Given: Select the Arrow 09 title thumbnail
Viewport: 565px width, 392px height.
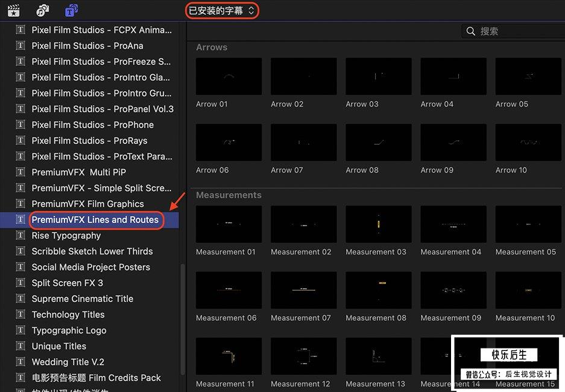Looking at the screenshot, I should [453, 142].
